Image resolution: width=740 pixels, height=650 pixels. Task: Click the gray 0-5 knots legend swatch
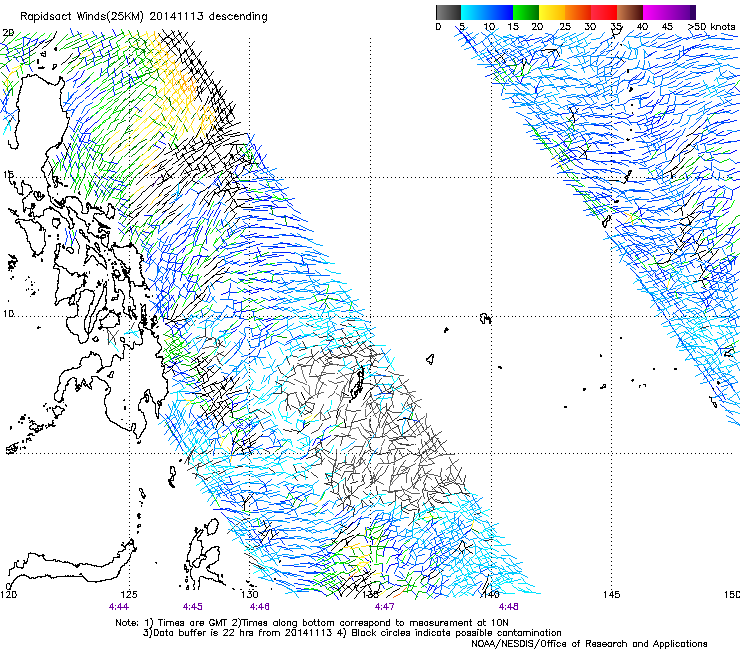click(448, 12)
